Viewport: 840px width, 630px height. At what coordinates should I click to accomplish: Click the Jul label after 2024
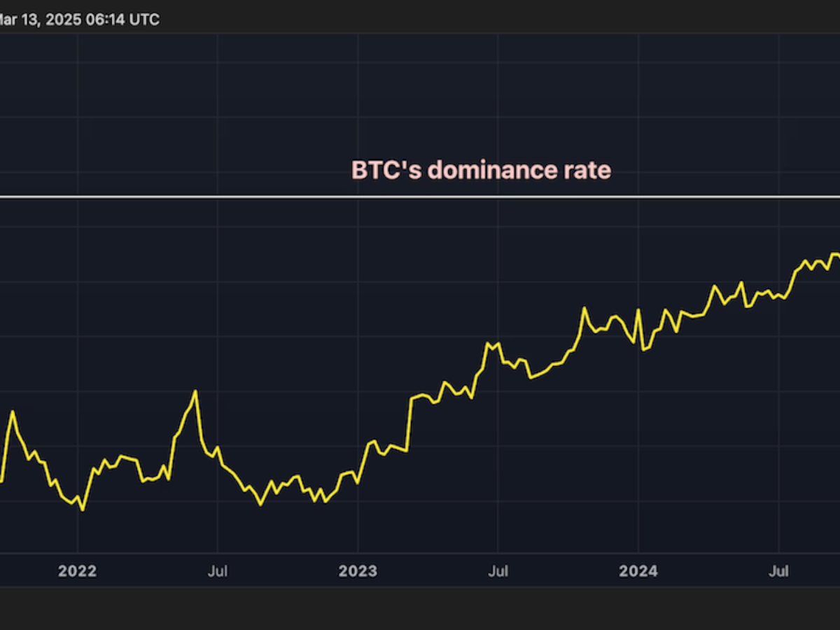[x=778, y=571]
